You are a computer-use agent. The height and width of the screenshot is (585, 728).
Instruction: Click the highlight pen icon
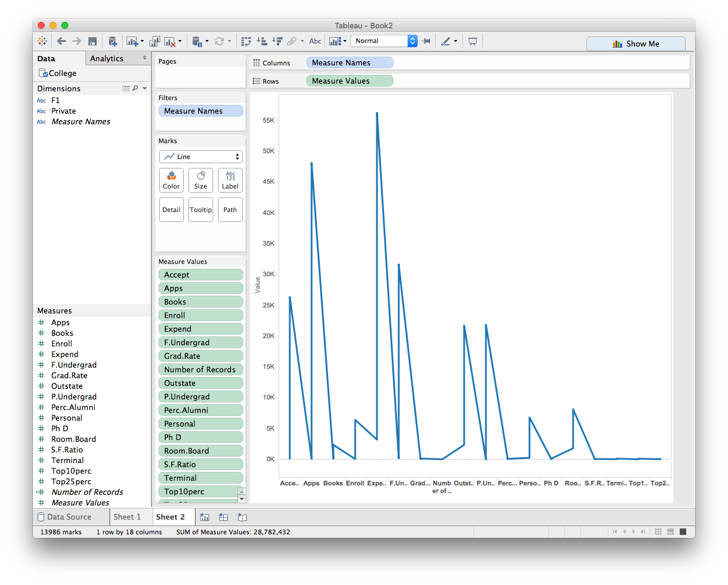tap(446, 41)
